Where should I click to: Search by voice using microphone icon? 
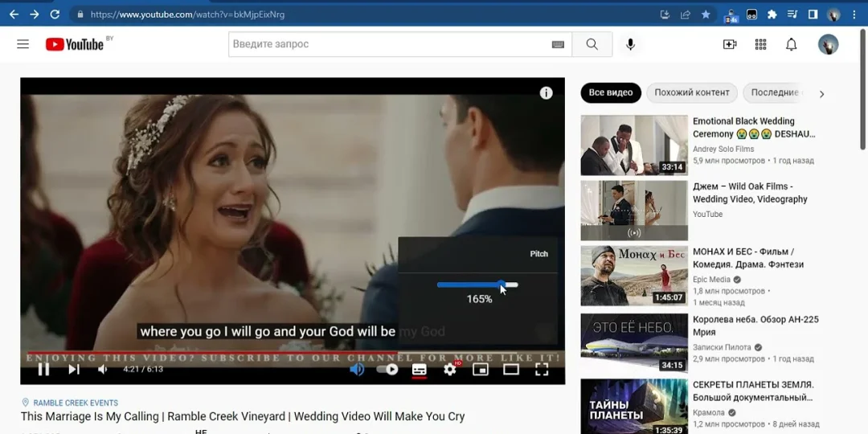[x=630, y=44]
